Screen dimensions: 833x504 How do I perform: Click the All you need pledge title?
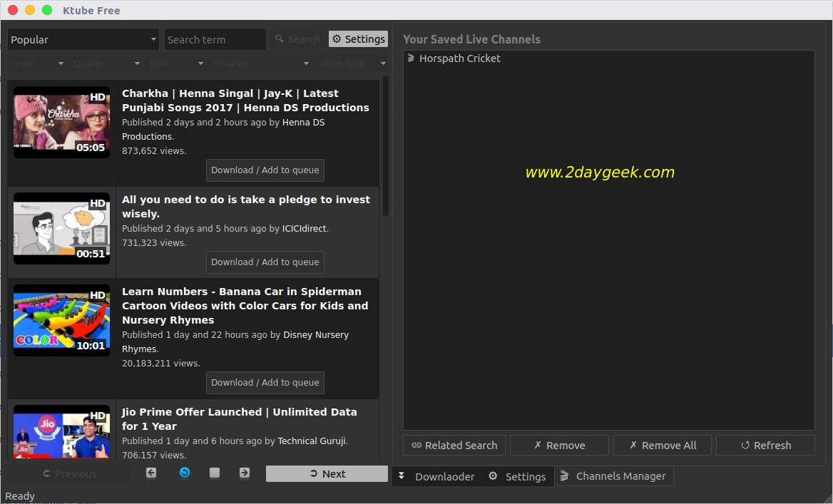(x=246, y=207)
